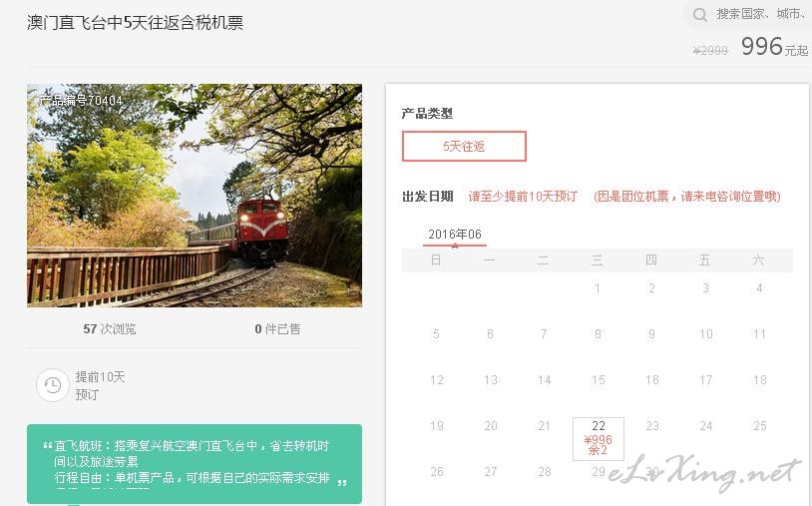
Task: Click date 28 in the calendar
Action: [x=545, y=472]
